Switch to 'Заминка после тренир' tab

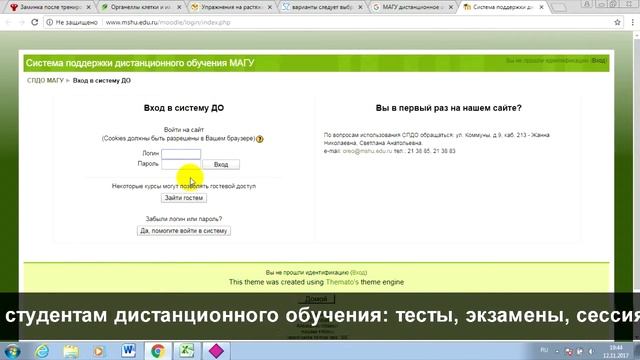coord(50,7)
